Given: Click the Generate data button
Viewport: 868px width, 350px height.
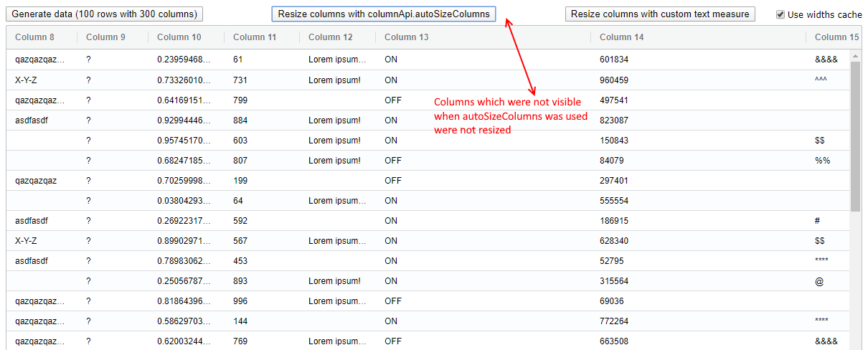Looking at the screenshot, I should click(105, 14).
